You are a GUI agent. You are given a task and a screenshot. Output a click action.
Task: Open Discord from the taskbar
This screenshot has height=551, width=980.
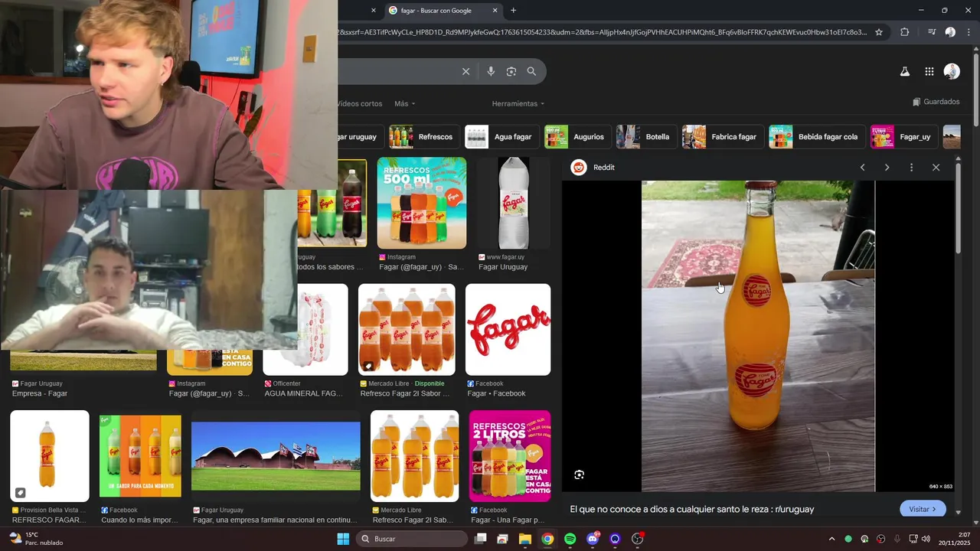tap(592, 539)
